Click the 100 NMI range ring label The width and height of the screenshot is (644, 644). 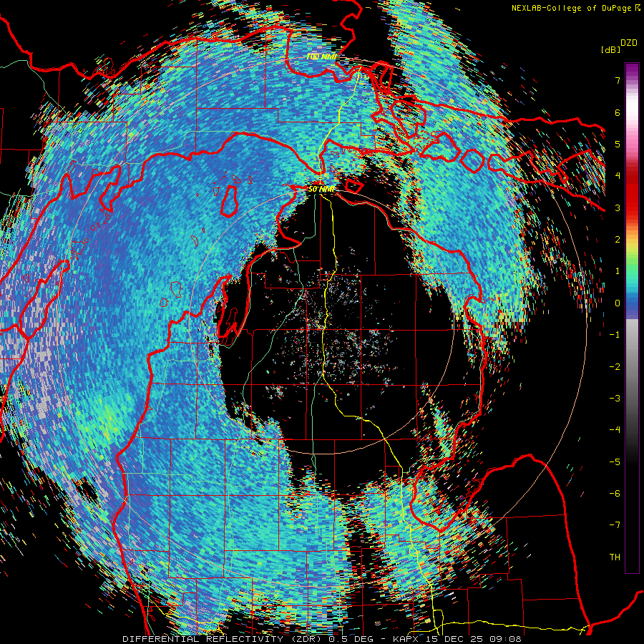click(321, 57)
